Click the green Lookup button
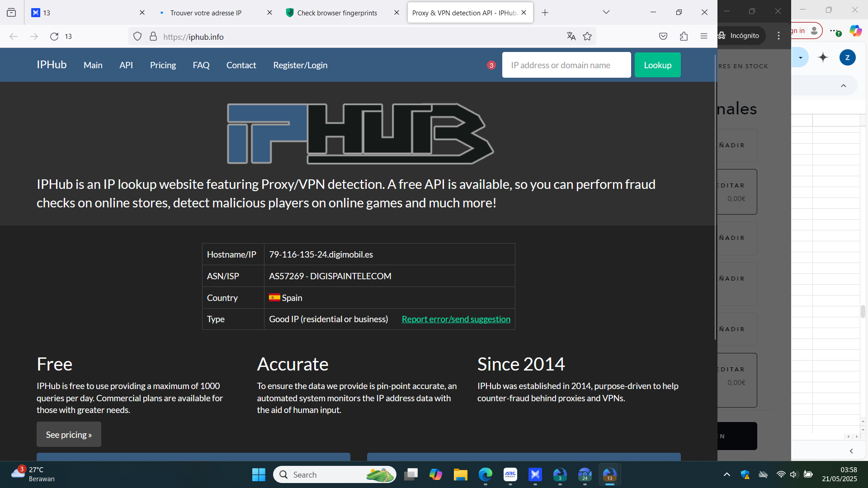This screenshot has width=868, height=488. click(657, 65)
